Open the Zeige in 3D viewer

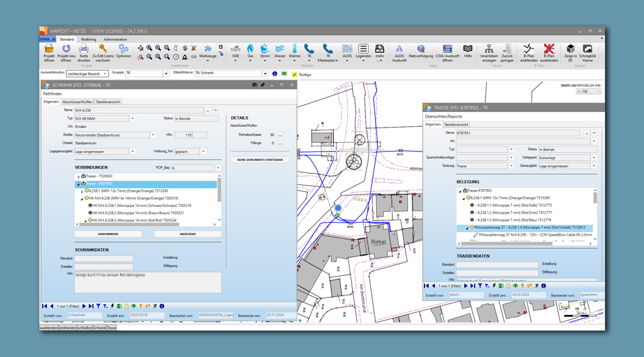(570, 49)
